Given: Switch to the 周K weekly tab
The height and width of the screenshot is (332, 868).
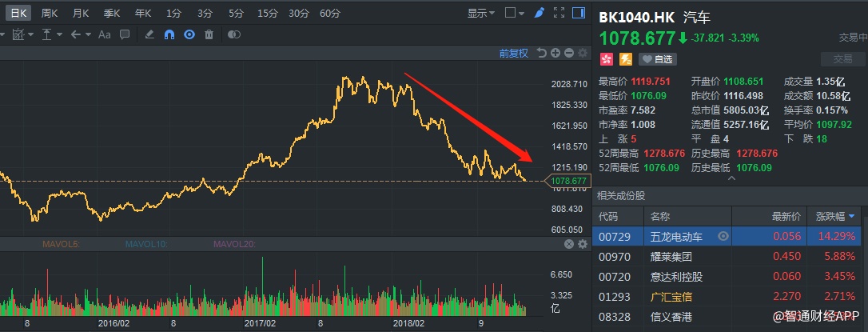Looking at the screenshot, I should coord(50,14).
